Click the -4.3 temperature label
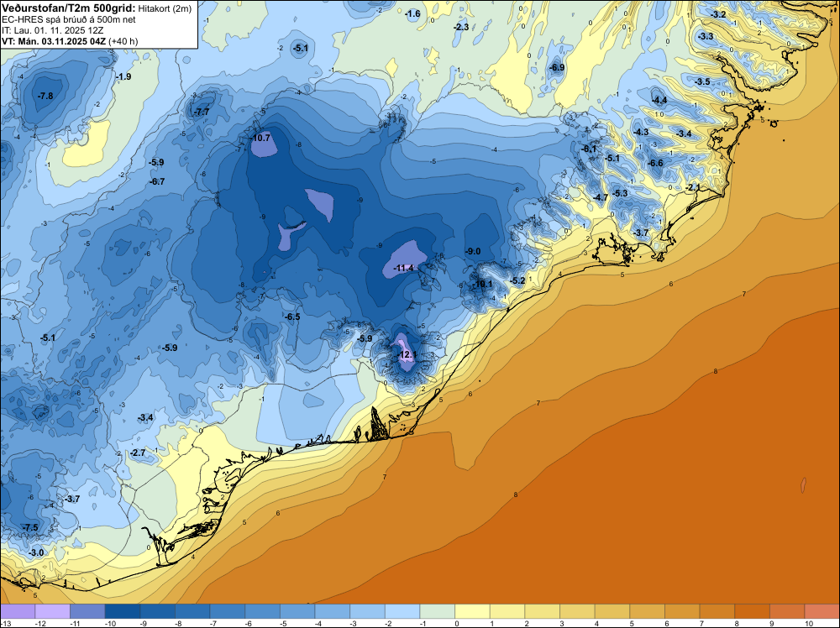 pyautogui.click(x=641, y=133)
